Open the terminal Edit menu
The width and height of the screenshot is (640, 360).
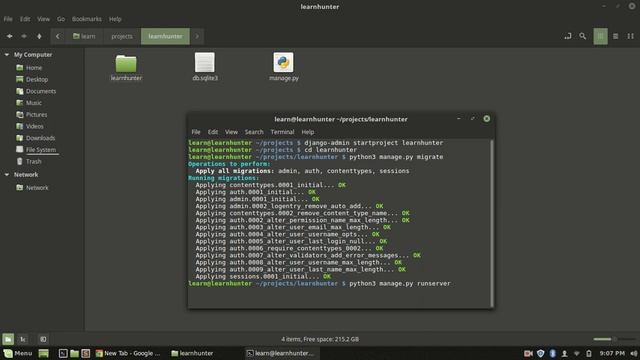(213, 132)
